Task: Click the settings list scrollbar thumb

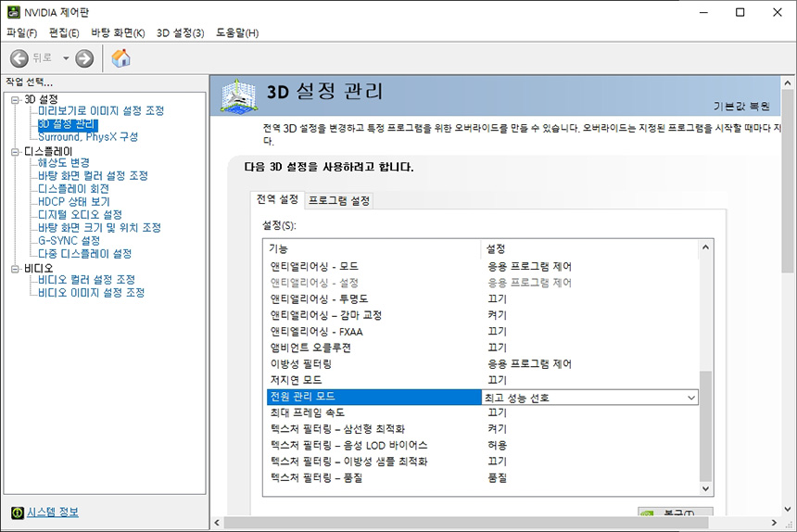Action: [x=705, y=426]
